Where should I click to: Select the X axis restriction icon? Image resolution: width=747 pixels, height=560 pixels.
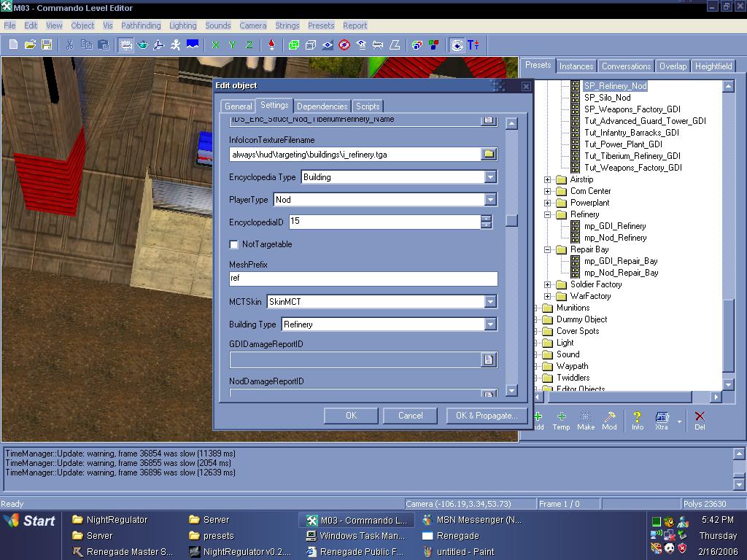(215, 44)
